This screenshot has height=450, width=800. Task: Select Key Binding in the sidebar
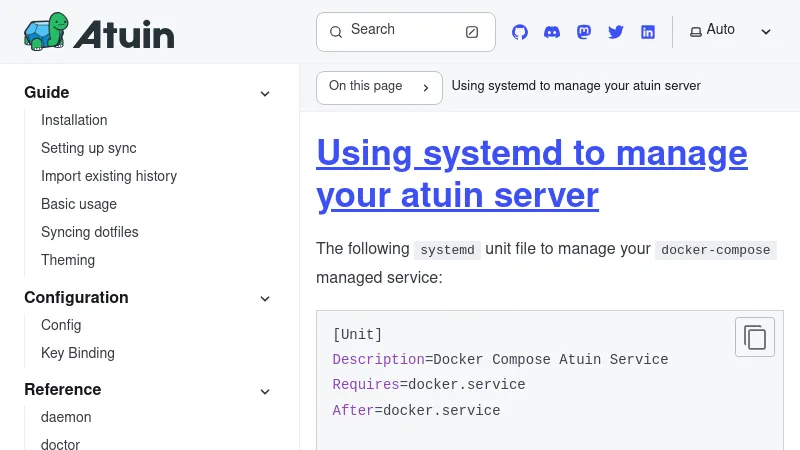coord(78,353)
